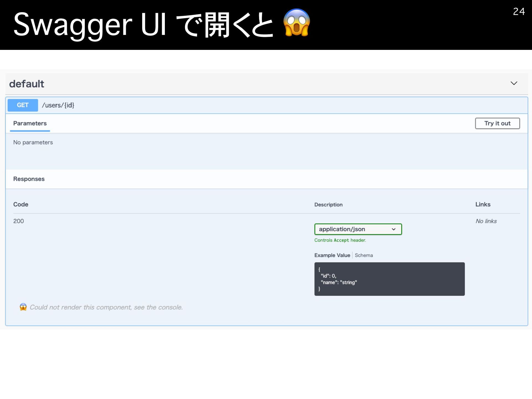The width and height of the screenshot is (532, 399).
Task: Open the Parameters tab
Action: (x=30, y=123)
